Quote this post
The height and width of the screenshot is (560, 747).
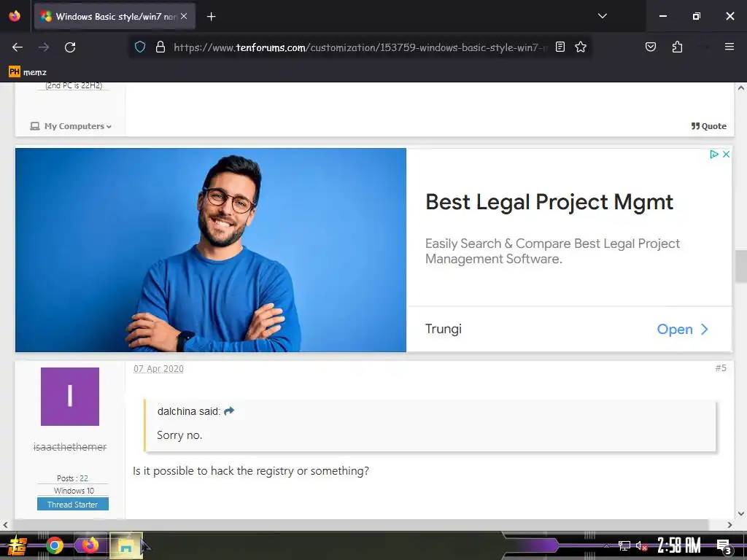[709, 126]
